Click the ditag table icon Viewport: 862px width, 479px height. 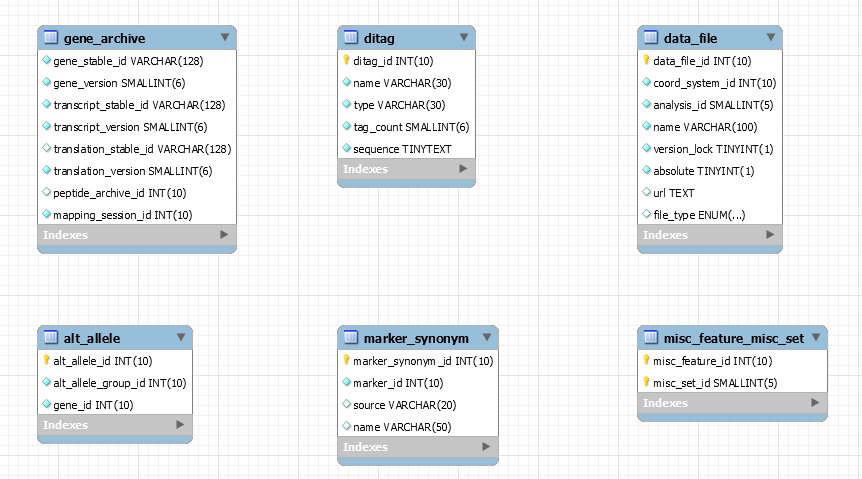click(351, 38)
